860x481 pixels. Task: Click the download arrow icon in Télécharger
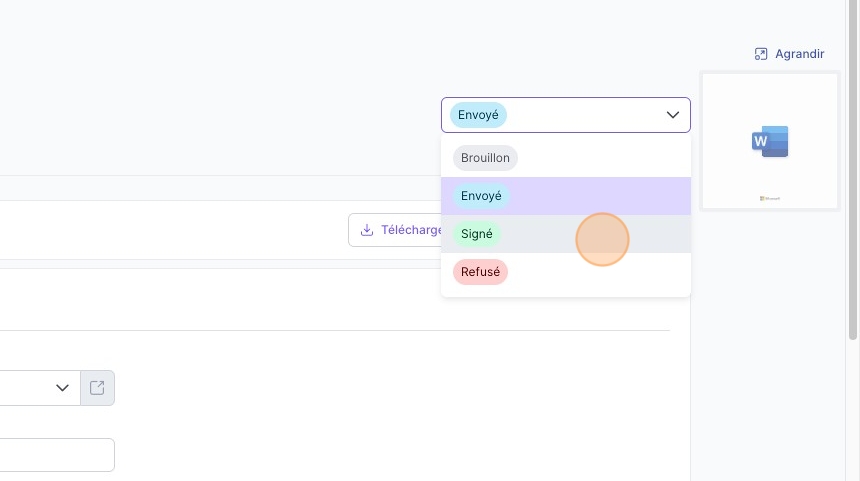367,230
